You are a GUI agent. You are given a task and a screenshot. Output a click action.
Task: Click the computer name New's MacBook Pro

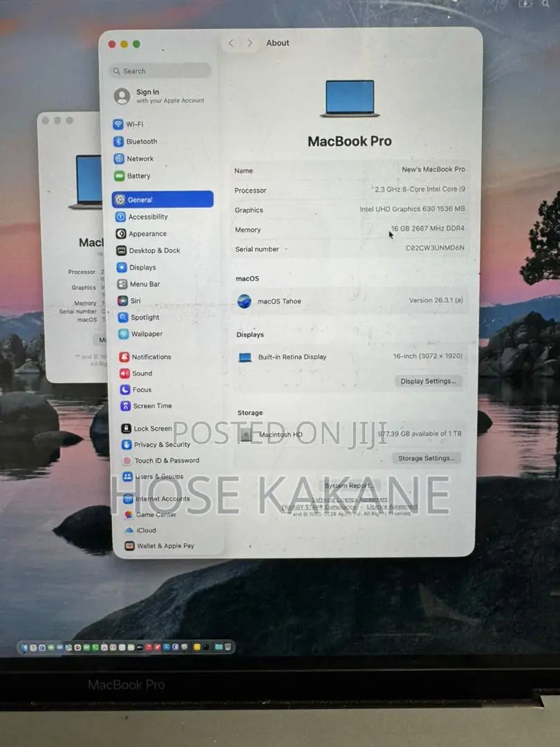pyautogui.click(x=433, y=169)
